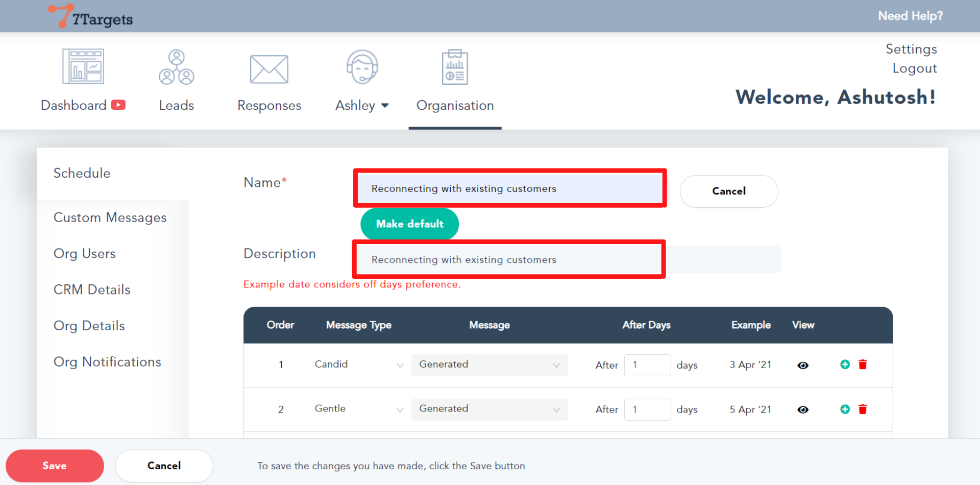Viewport: 980px width, 485px height.
Task: Open the Dashboard icon
Action: (x=83, y=66)
